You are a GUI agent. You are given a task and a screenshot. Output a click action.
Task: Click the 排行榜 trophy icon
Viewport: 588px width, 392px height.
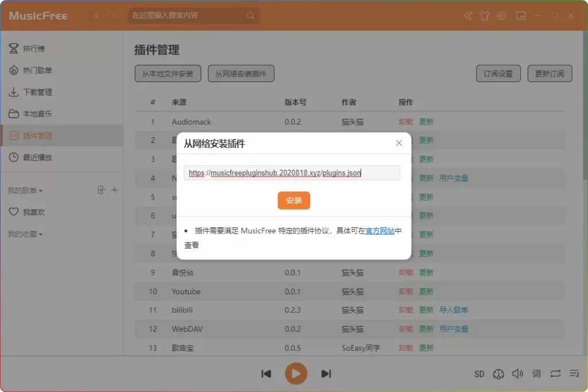tap(14, 48)
